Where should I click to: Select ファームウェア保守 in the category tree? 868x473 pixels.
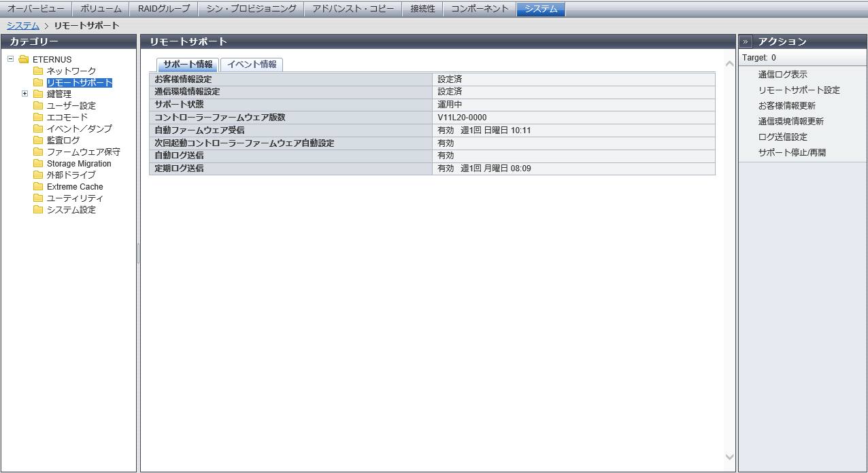pyautogui.click(x=83, y=152)
